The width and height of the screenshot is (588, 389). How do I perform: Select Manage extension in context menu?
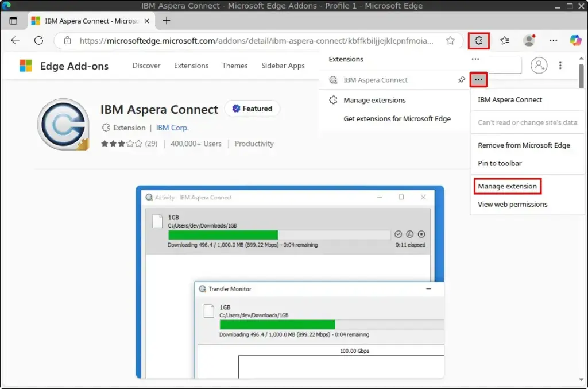pos(508,186)
